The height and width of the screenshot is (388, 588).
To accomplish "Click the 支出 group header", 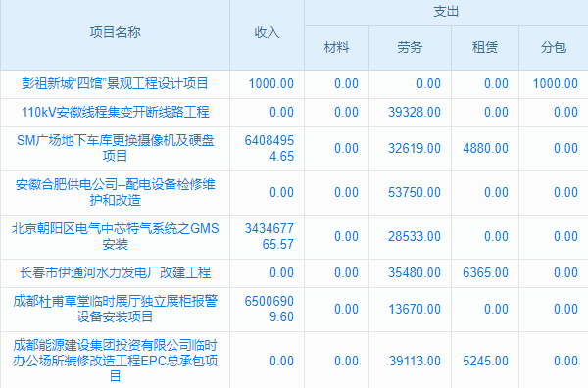I will click(446, 12).
